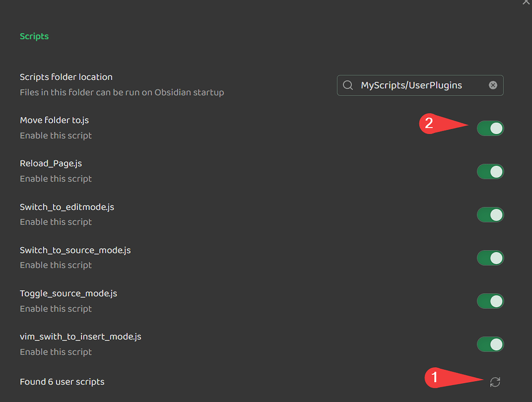Turn off vim_swith_to_insert_mode.js

point(490,344)
